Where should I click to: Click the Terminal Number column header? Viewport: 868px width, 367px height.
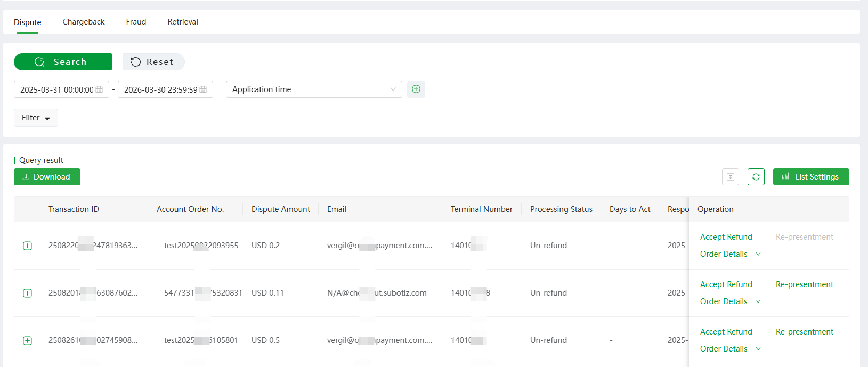click(482, 209)
